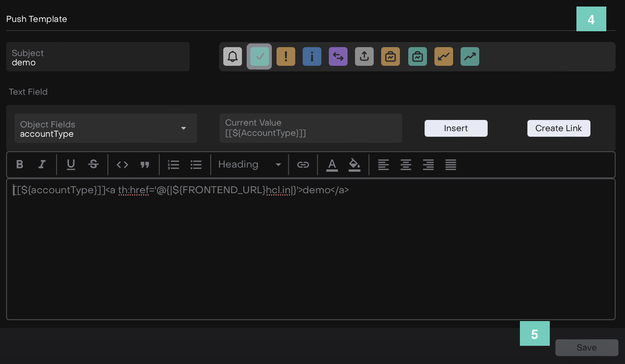Viewport: 625px width, 364px height.
Task: Click inside the template text editor area
Action: [311, 249]
